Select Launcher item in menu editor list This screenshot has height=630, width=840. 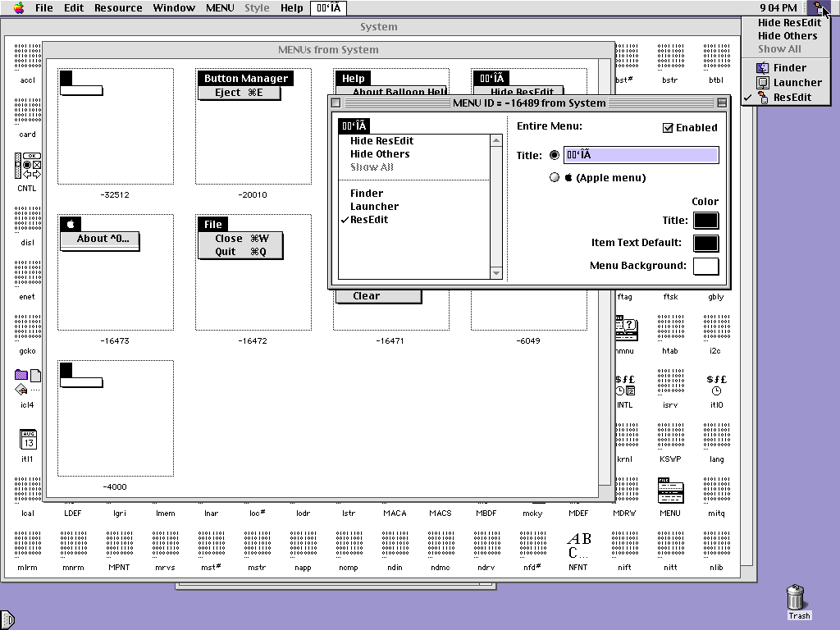tap(414, 206)
